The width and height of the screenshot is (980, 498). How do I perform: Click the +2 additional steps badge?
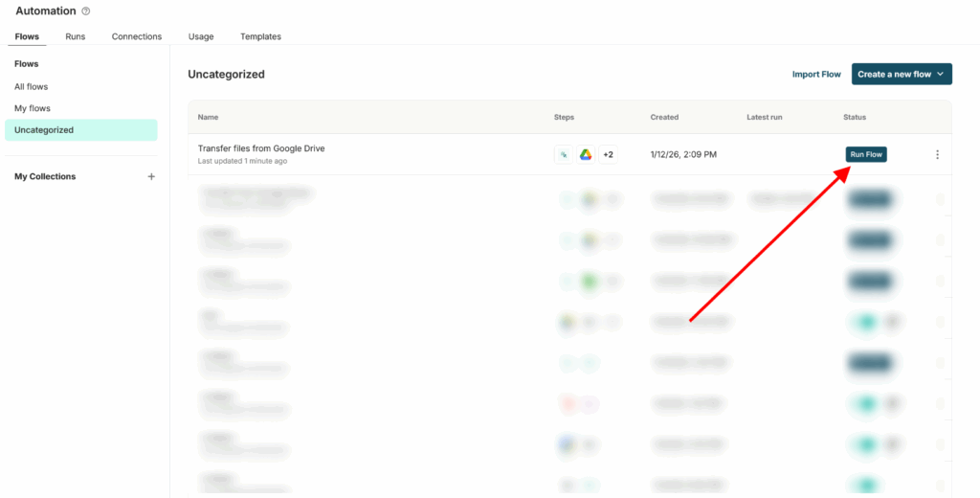coord(608,154)
